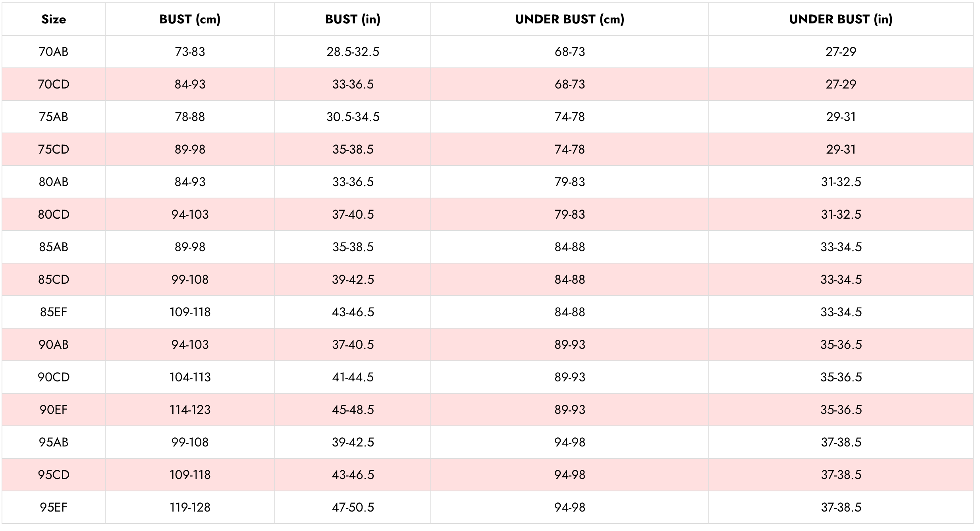Click the 28.5-32.5 bust inches cell
Screen dimensions: 980x531
click(353, 52)
